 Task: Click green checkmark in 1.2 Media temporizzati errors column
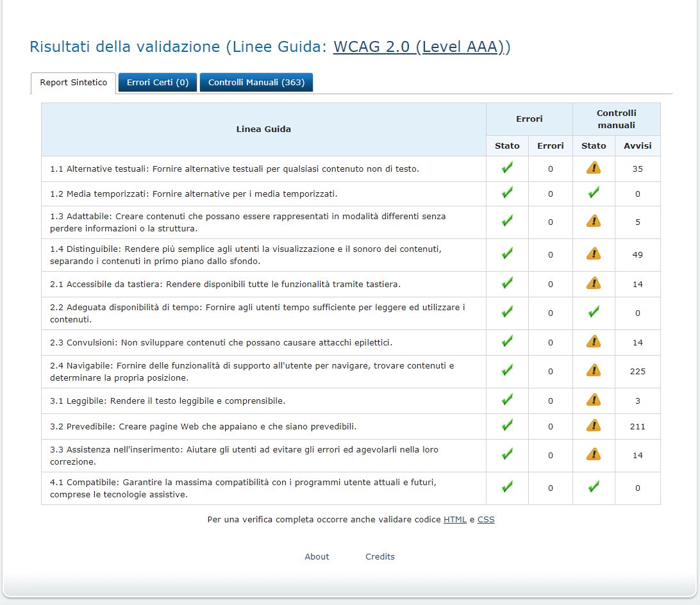(x=507, y=193)
